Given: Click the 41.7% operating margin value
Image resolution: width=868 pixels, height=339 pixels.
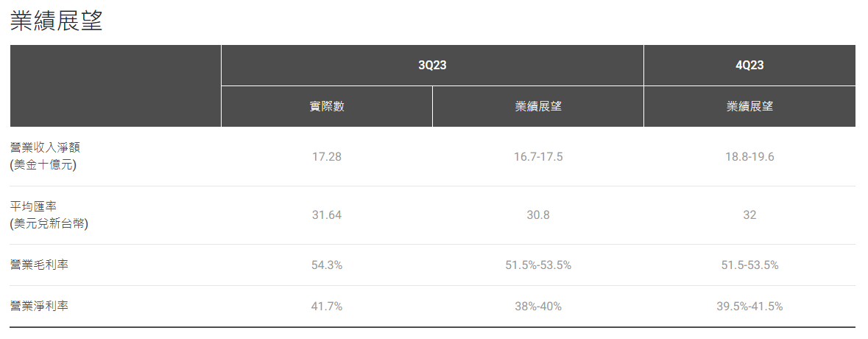Looking at the screenshot, I should (327, 307).
